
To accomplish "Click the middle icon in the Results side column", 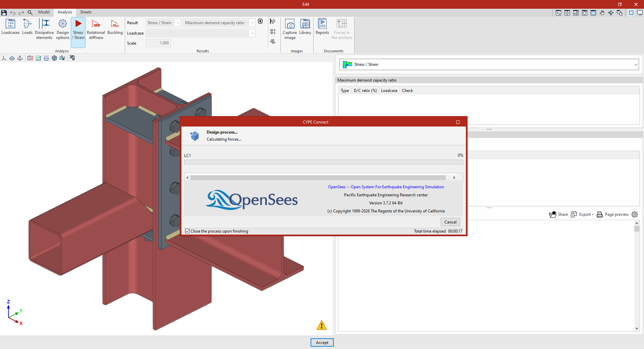I will [x=273, y=32].
